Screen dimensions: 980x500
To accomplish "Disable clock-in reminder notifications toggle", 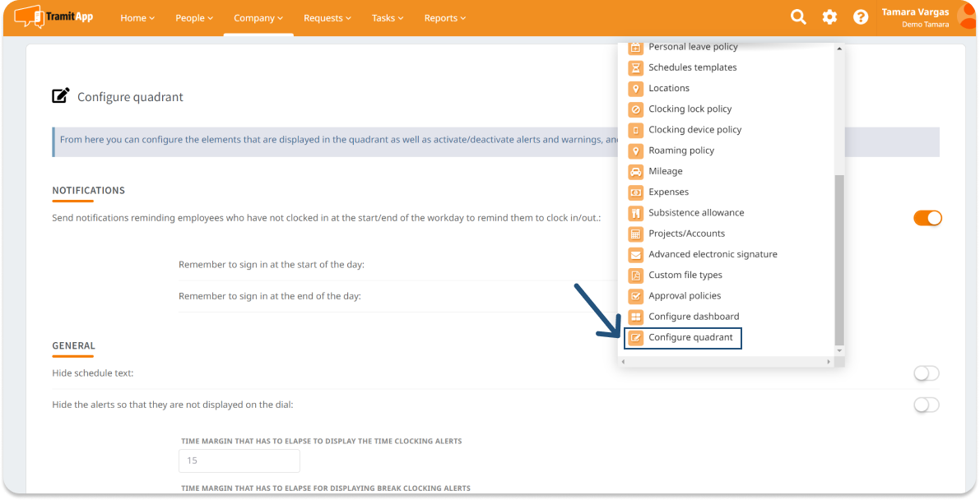I will tap(927, 218).
